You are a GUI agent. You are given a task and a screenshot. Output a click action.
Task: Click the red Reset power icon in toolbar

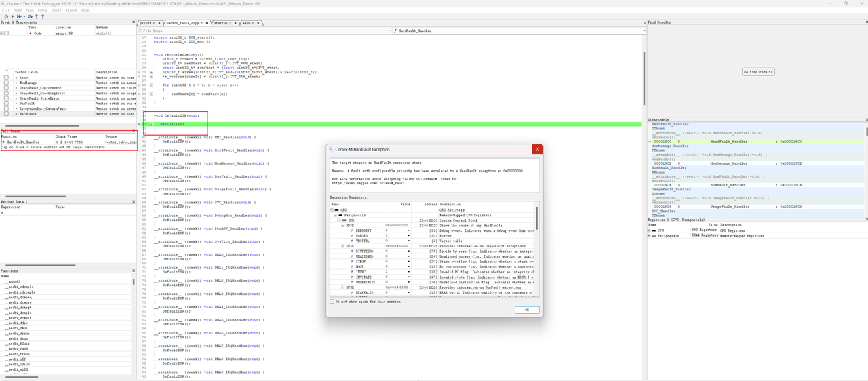point(6,16)
